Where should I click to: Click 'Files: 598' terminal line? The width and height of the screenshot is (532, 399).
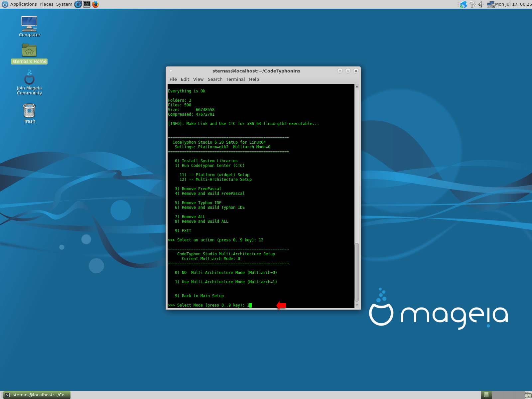tap(180, 105)
